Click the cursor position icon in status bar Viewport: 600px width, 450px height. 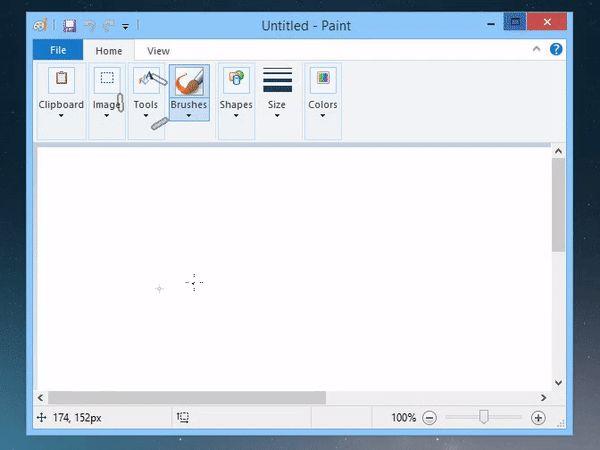click(x=41, y=417)
